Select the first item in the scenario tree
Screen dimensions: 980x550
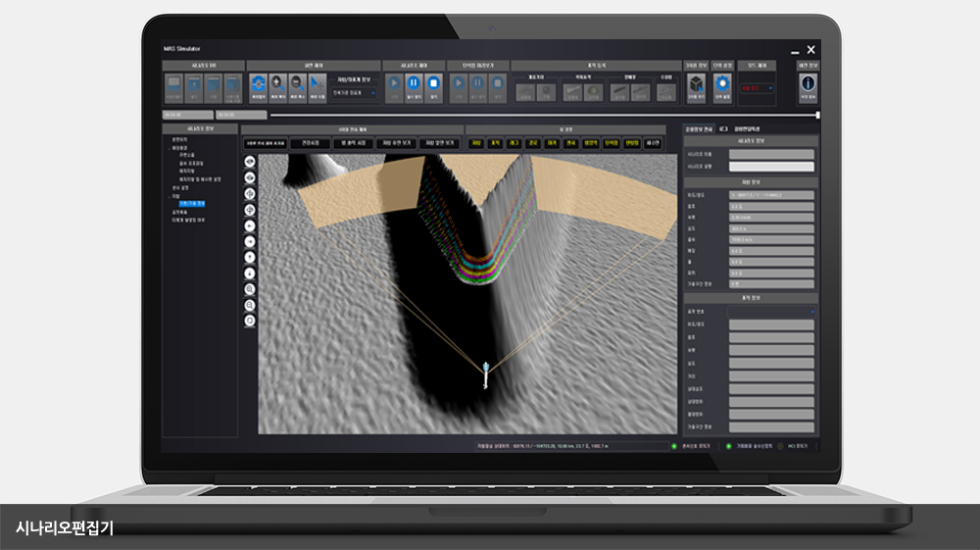point(180,140)
